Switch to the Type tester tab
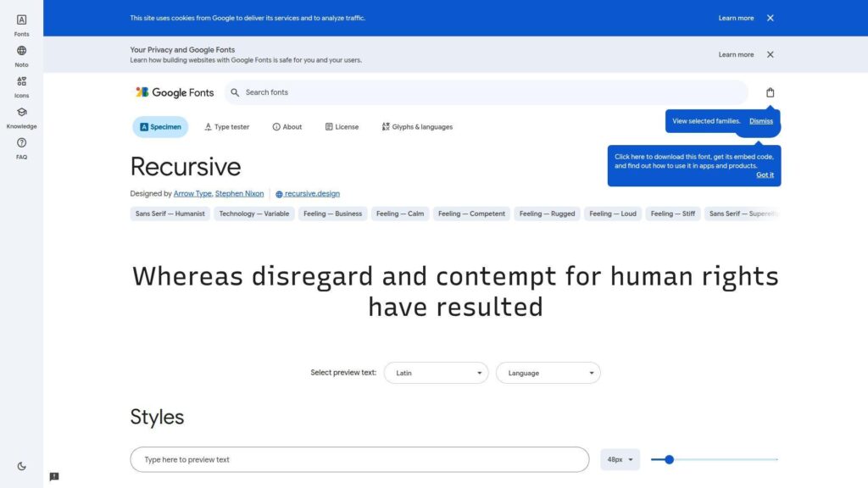This screenshot has width=868, height=488. point(226,126)
